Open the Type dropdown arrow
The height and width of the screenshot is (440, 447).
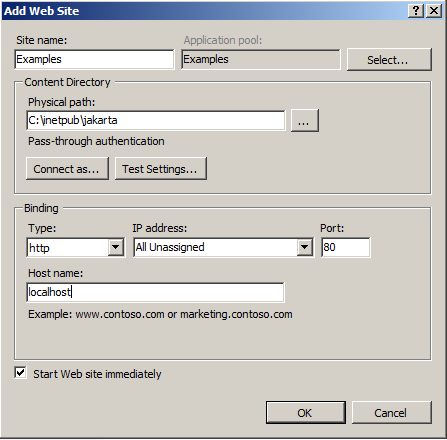116,247
